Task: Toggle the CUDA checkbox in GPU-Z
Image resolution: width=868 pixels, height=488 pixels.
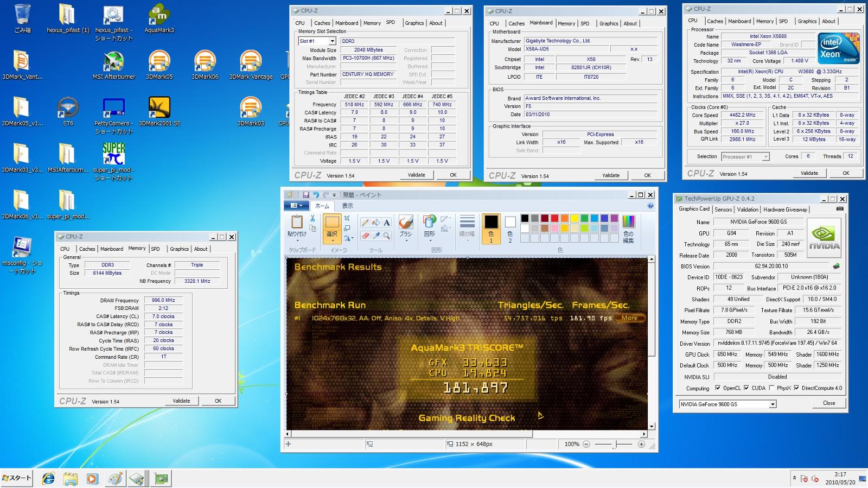Action: click(746, 388)
